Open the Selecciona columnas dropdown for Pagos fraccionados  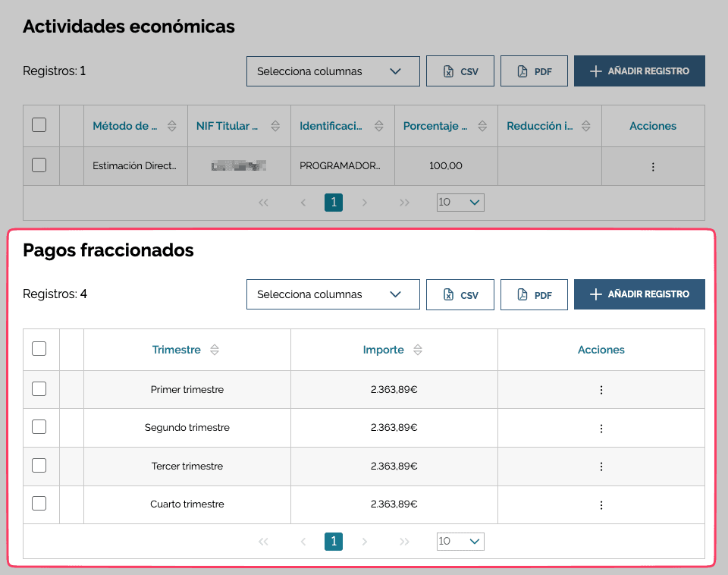click(333, 294)
